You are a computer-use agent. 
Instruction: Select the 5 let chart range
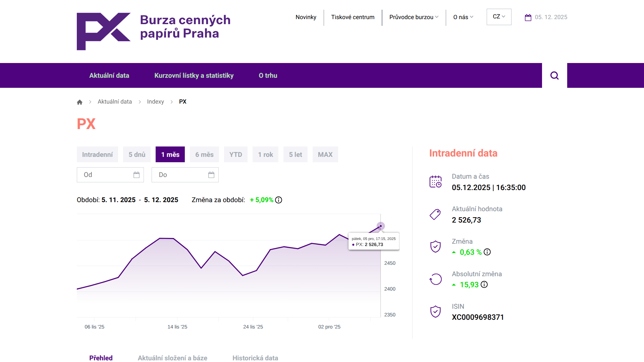[x=296, y=155]
